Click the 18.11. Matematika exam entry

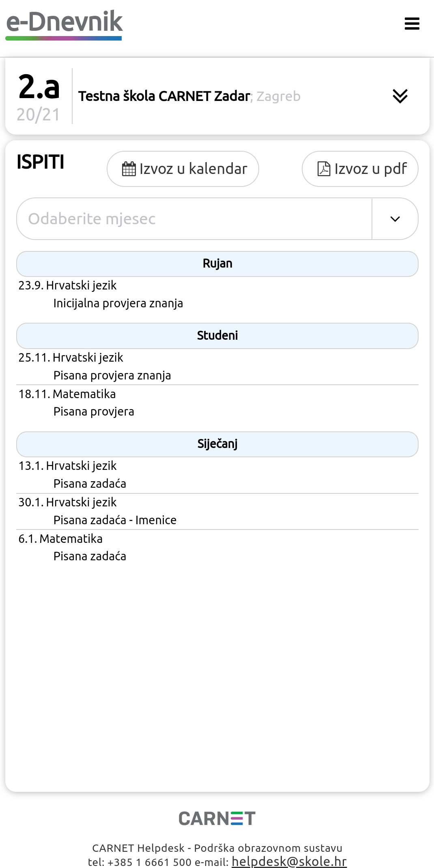(67, 394)
